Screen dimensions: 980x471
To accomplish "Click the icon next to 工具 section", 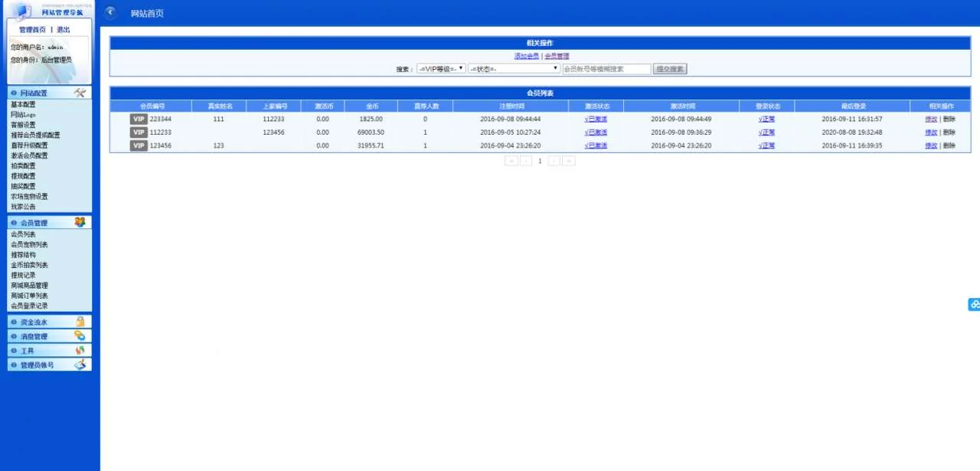I will (x=80, y=350).
